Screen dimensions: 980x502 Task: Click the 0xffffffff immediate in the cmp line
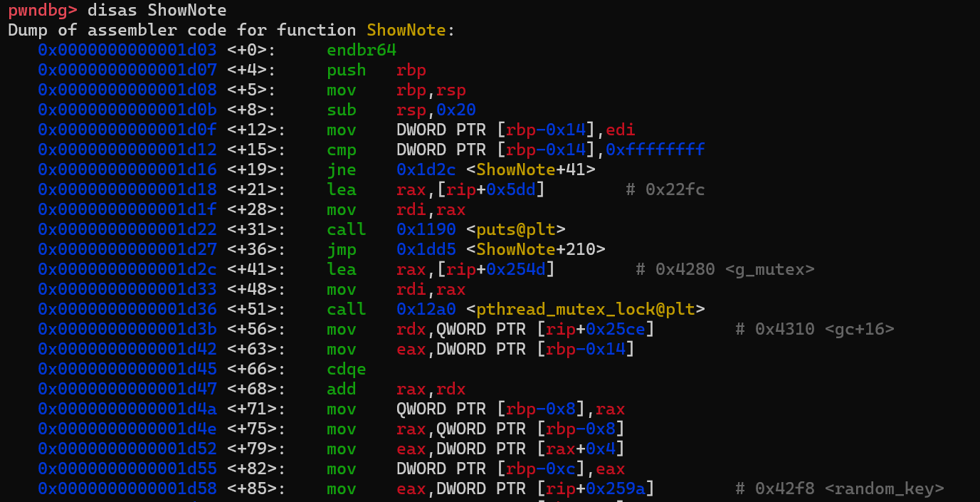pyautogui.click(x=660, y=150)
